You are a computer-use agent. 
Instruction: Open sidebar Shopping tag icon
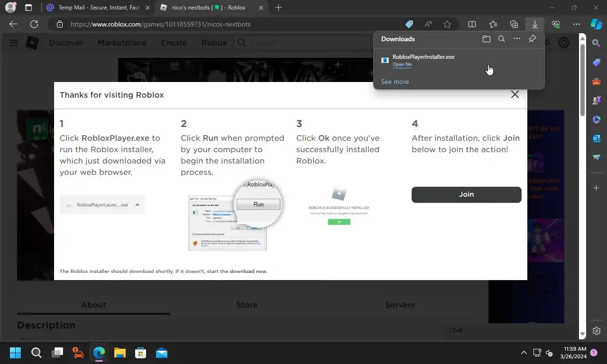click(x=597, y=63)
